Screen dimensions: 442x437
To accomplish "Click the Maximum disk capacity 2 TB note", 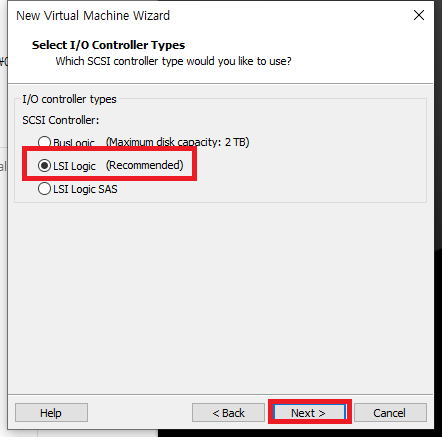I will 178,142.
